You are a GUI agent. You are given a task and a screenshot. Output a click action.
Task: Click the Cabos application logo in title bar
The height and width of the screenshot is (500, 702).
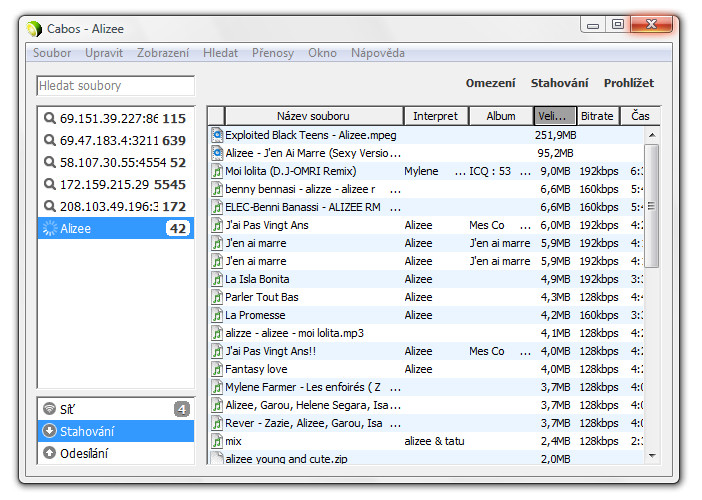34,29
